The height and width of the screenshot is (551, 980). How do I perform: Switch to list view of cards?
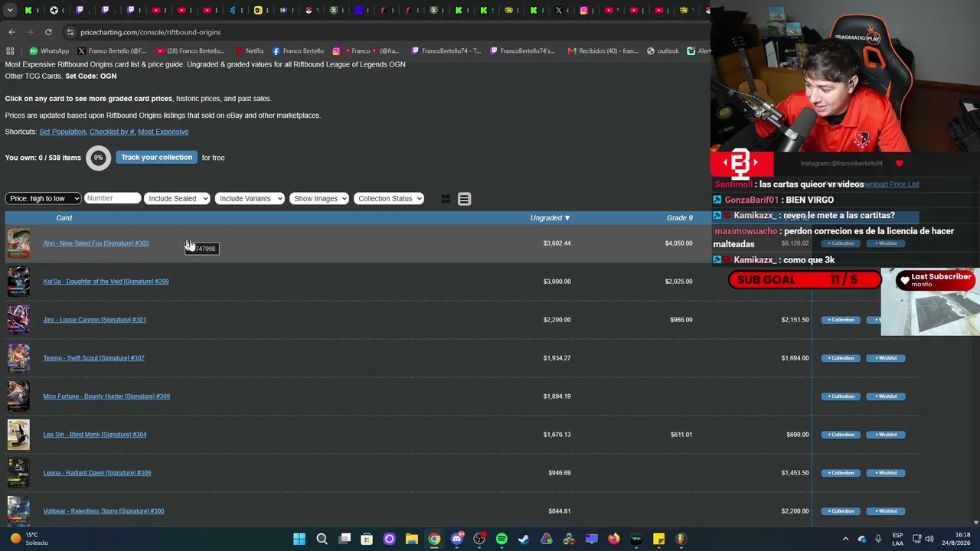pyautogui.click(x=464, y=199)
